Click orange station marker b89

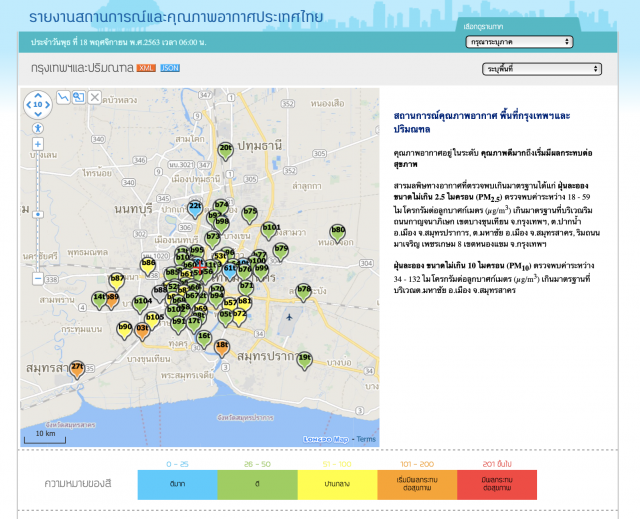tap(112, 299)
